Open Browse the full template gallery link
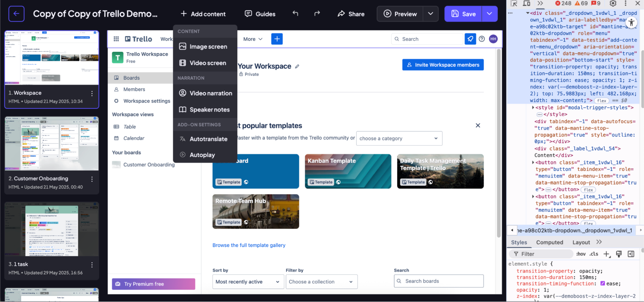Image resolution: width=644 pixels, height=302 pixels. (x=249, y=245)
